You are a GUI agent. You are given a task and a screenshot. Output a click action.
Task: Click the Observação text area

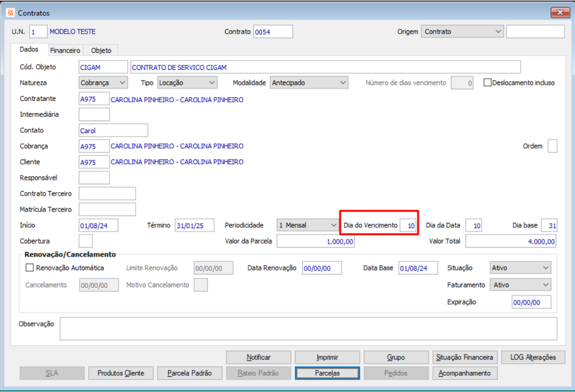[308, 329]
